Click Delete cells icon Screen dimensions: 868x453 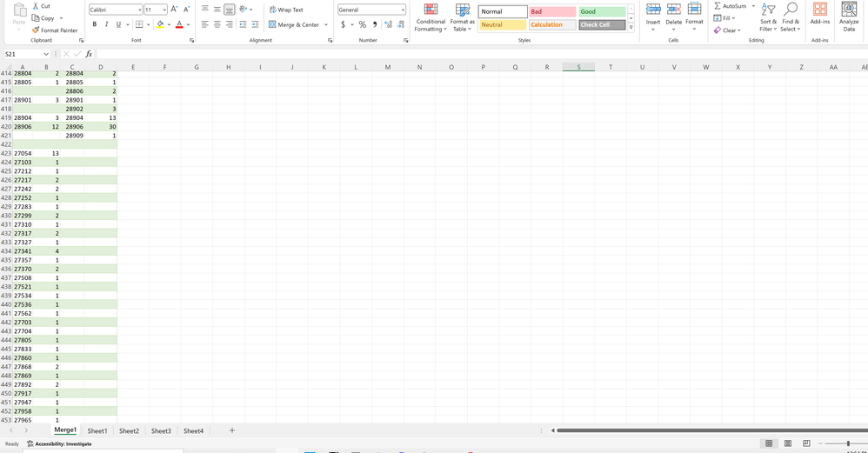pos(674,10)
